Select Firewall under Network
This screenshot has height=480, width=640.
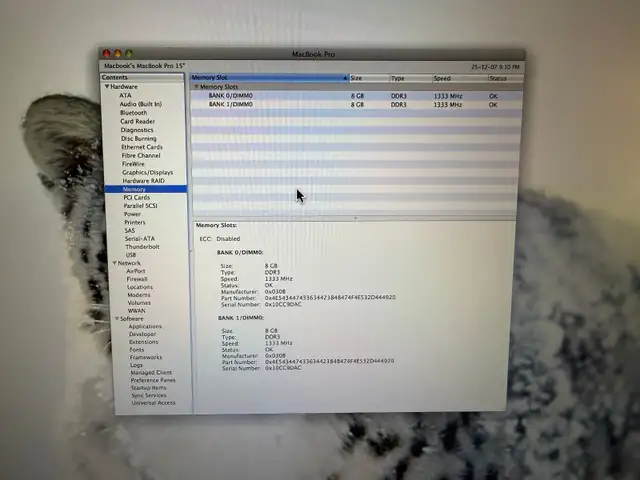pyautogui.click(x=137, y=279)
